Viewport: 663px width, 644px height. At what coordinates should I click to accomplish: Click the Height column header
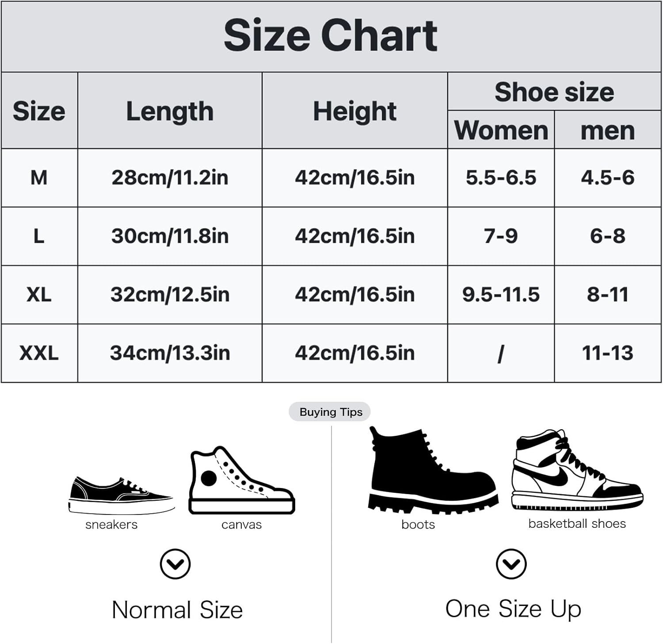click(x=354, y=111)
